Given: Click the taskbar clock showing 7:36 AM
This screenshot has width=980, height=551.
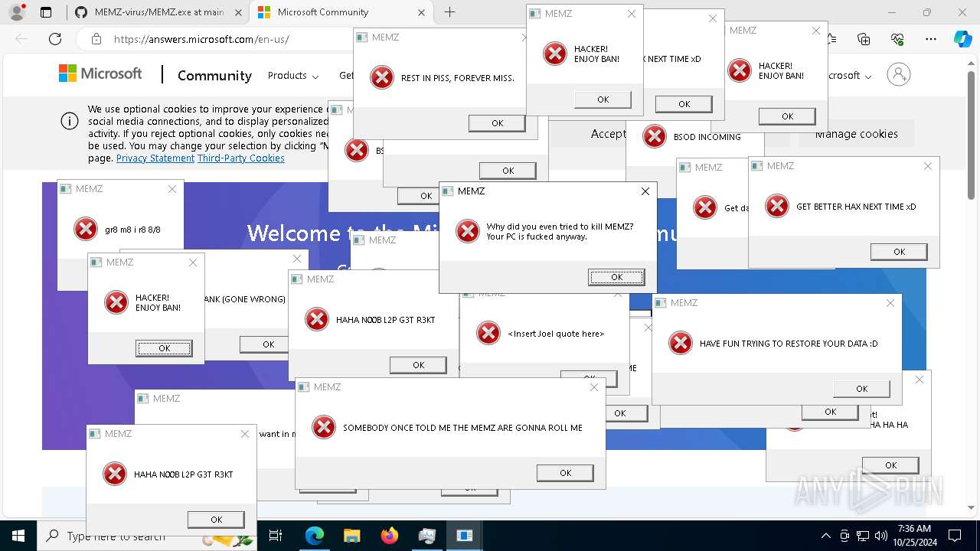Looking at the screenshot, I should [913, 536].
